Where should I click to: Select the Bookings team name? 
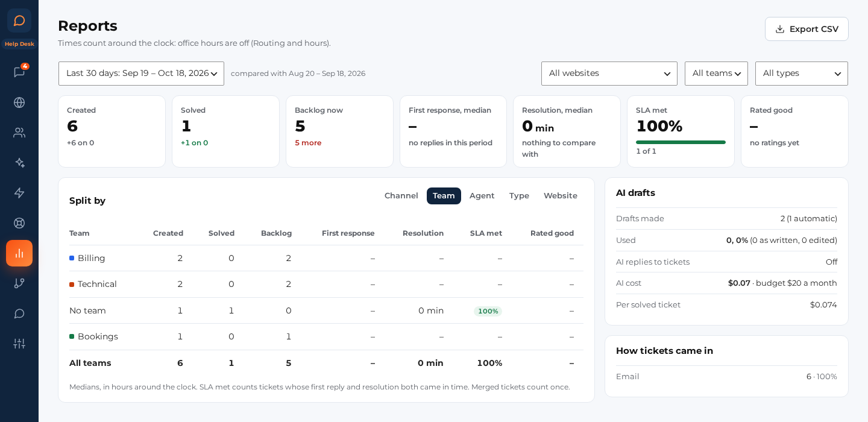coord(98,336)
